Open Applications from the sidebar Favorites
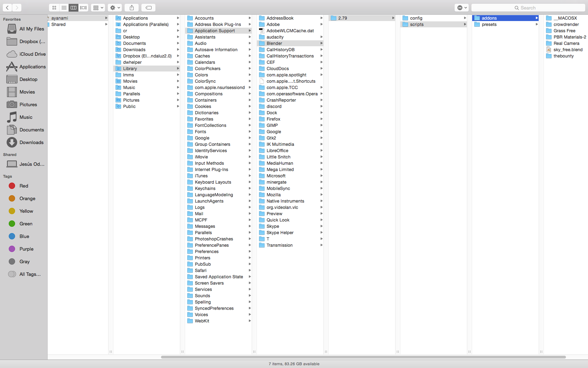Screen dimensions: 588x368 click(x=24, y=67)
